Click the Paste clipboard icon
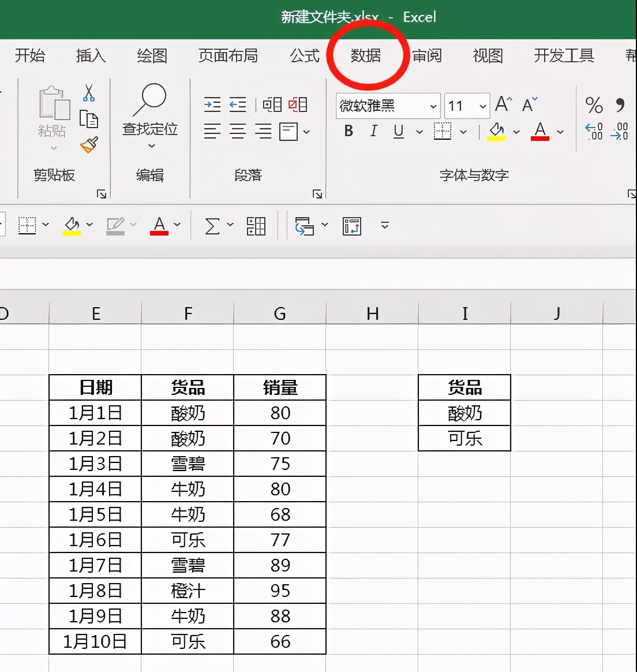Screen dimensions: 637x672 coord(54,103)
